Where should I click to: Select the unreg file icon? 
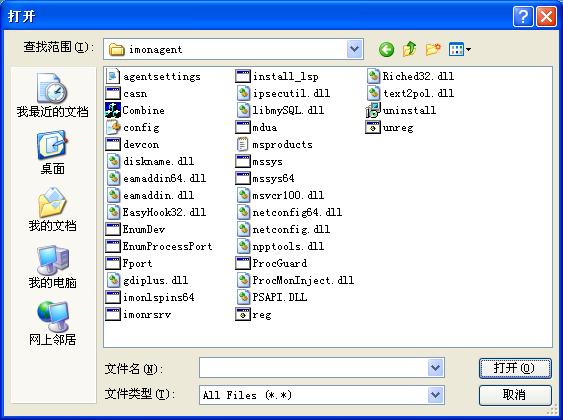373,127
